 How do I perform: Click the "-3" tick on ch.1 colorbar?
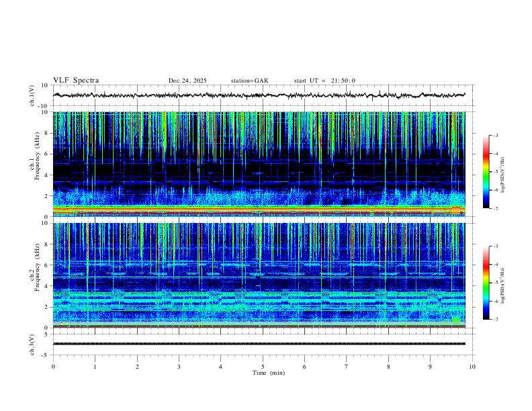coord(496,135)
